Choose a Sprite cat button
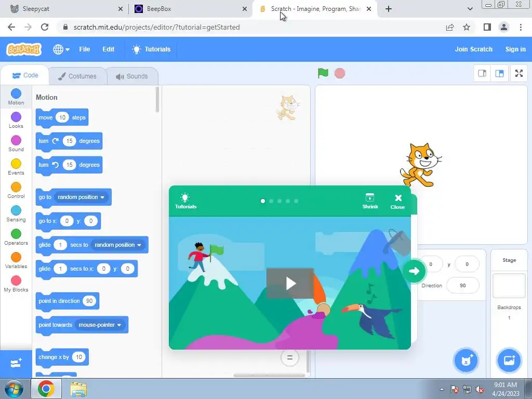532x399 pixels. click(x=466, y=361)
